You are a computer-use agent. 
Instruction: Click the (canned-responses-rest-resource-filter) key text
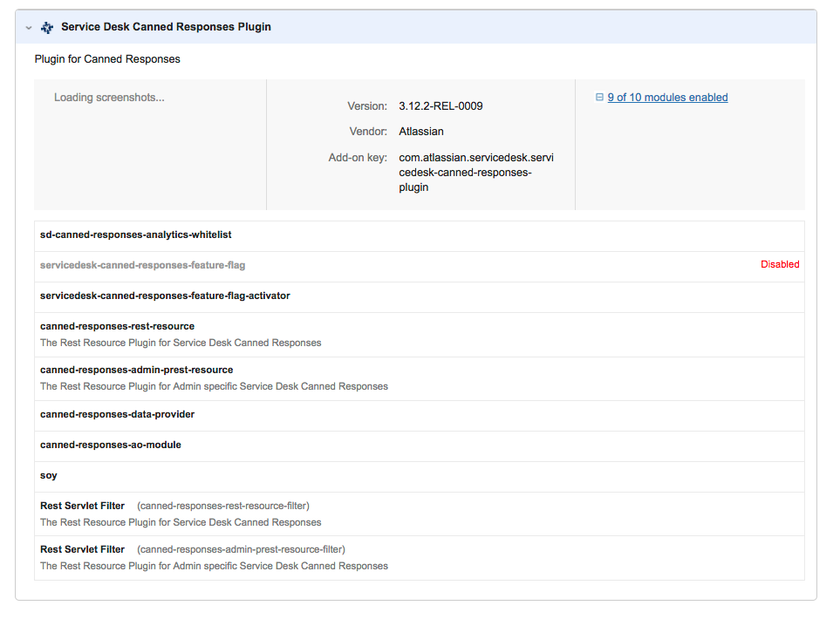tap(223, 506)
